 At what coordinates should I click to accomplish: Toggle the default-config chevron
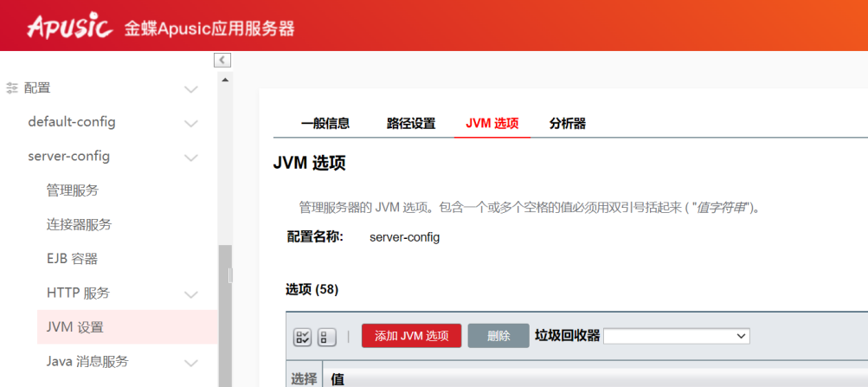point(191,124)
